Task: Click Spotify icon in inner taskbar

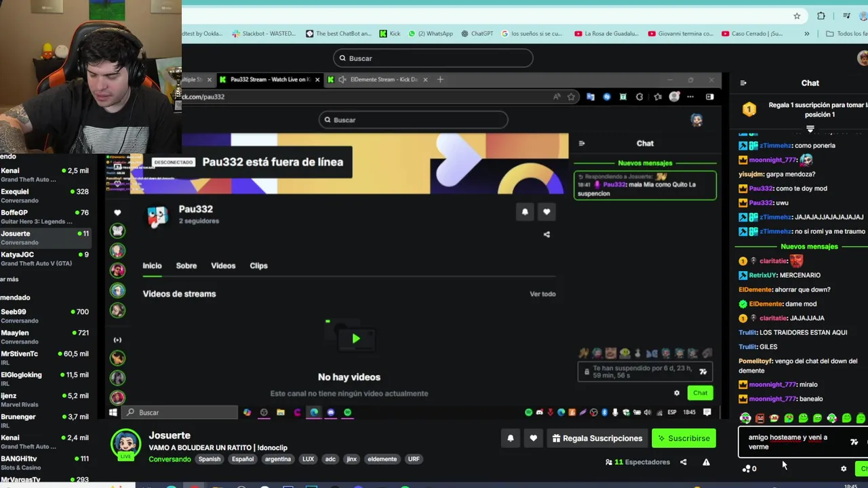Action: tap(347, 412)
